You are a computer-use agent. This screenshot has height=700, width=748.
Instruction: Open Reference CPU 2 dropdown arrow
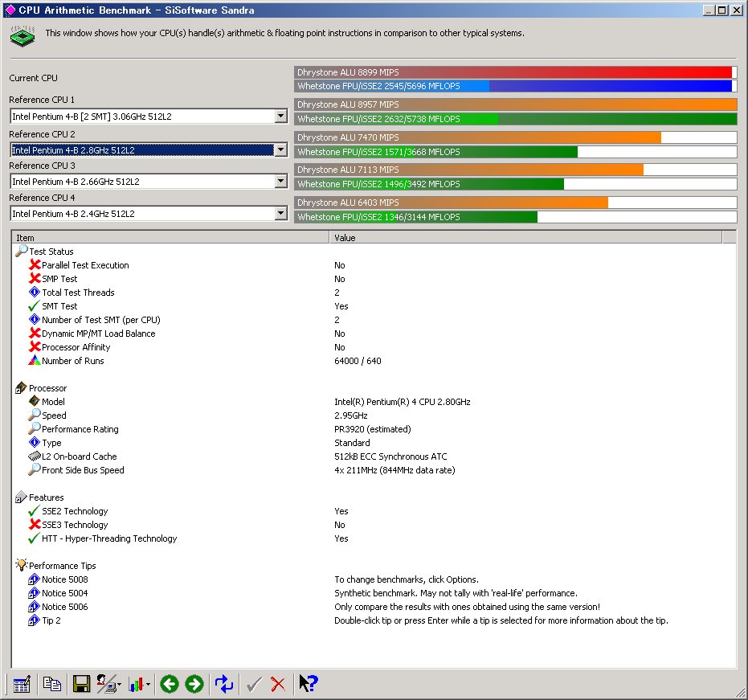(x=281, y=149)
